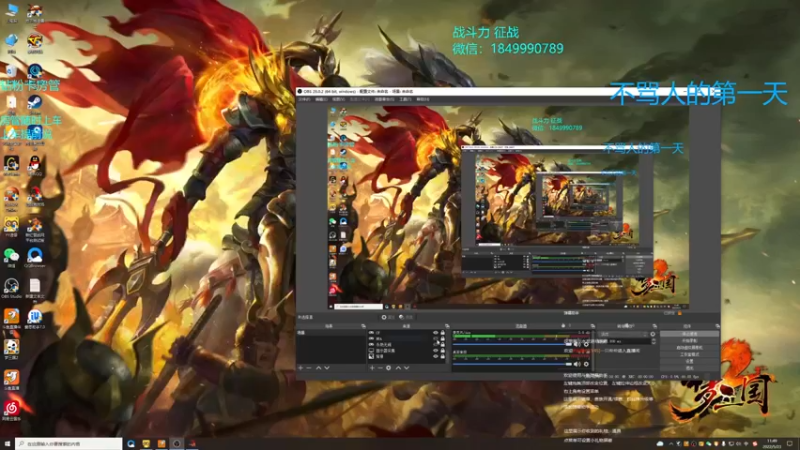Open the 工具 (Tools) menu in OBS
Image resolution: width=800 pixels, height=450 pixels.
(406, 99)
